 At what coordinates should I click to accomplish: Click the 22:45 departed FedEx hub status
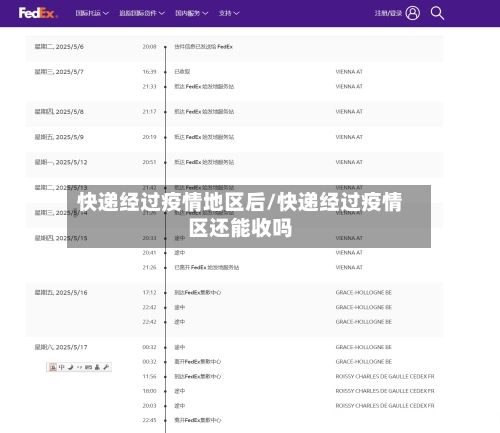pyautogui.click(x=198, y=420)
